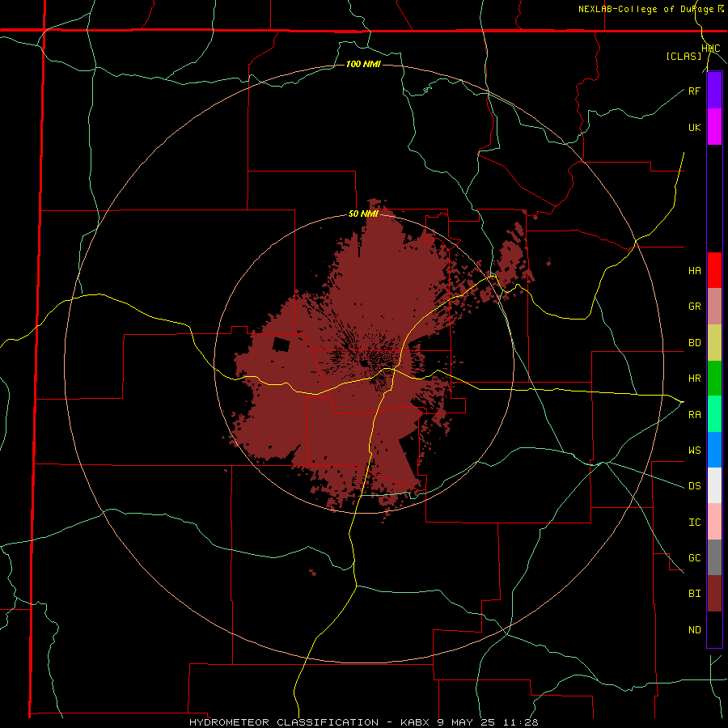Image resolution: width=728 pixels, height=728 pixels.
Task: Click the UK legend label
Action: tap(694, 127)
